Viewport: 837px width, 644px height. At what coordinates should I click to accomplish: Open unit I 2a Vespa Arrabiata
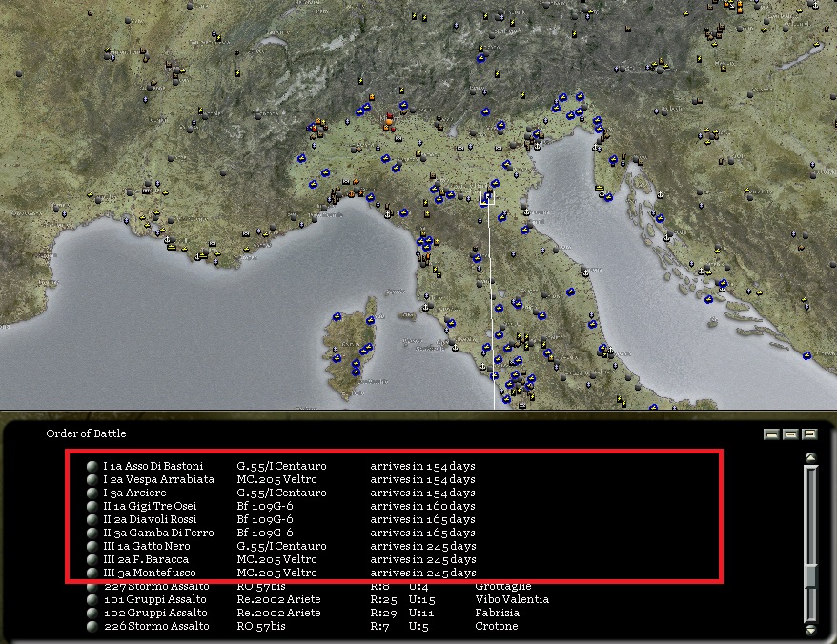pyautogui.click(x=158, y=479)
